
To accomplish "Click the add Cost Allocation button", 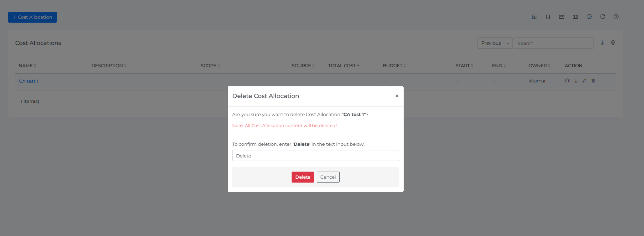I will (x=33, y=17).
